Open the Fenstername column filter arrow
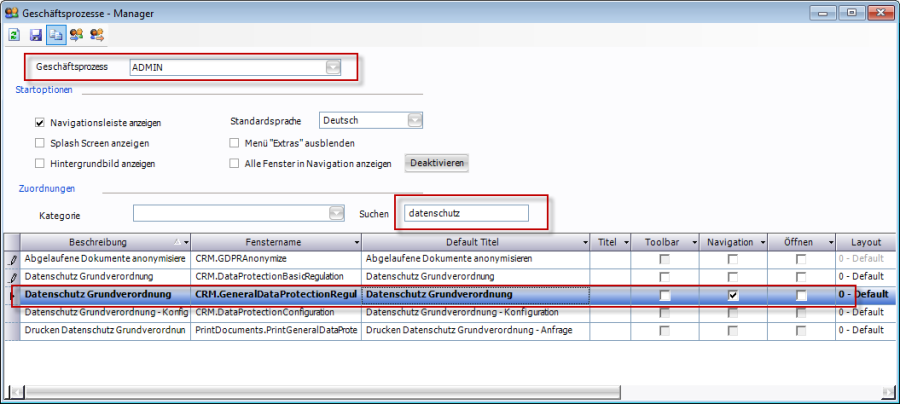900x404 pixels. click(354, 242)
